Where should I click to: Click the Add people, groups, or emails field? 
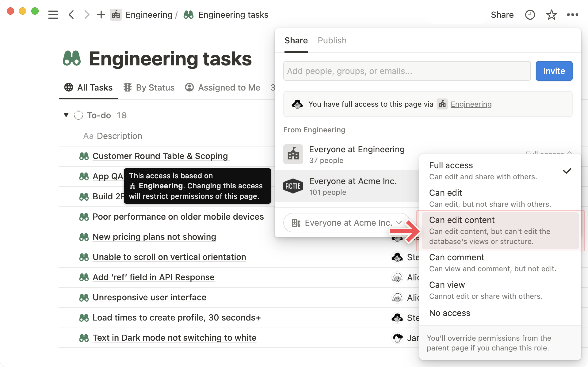pyautogui.click(x=407, y=71)
